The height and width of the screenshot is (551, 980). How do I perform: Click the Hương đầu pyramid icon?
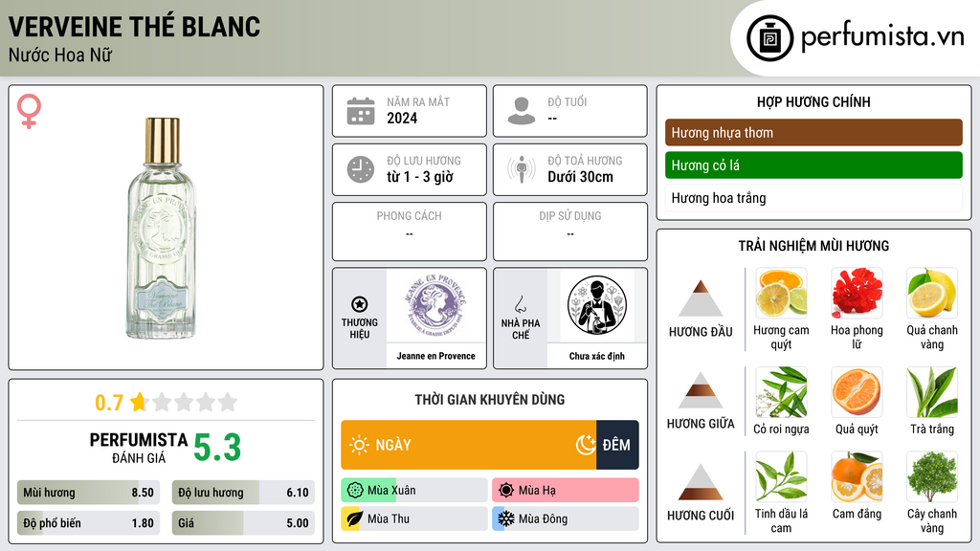coord(701,298)
